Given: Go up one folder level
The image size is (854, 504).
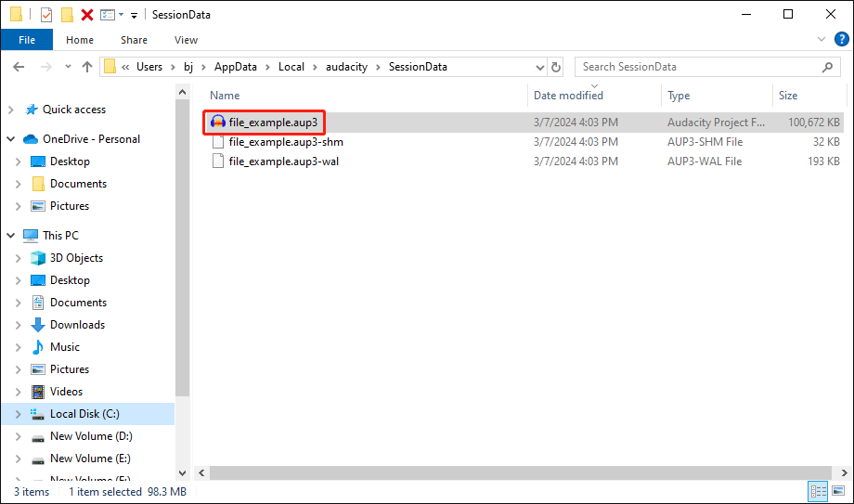Looking at the screenshot, I should pos(87,67).
